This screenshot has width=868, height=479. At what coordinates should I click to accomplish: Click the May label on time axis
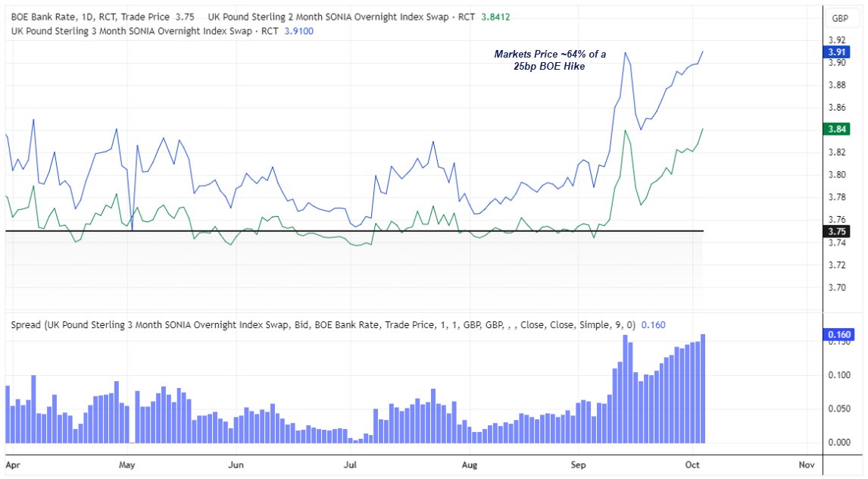click(x=126, y=465)
